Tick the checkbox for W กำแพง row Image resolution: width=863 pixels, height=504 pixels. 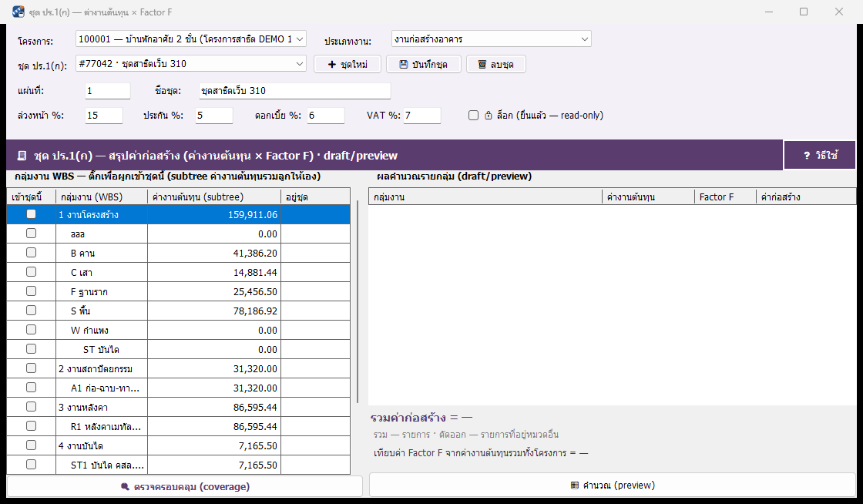point(32,330)
